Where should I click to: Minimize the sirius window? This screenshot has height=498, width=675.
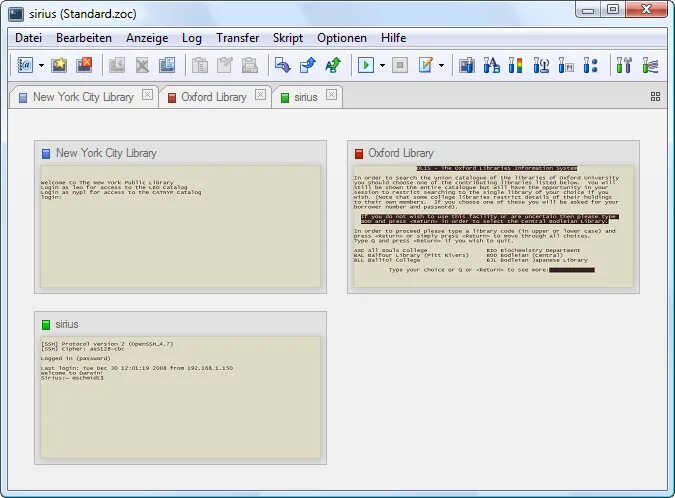coord(588,9)
